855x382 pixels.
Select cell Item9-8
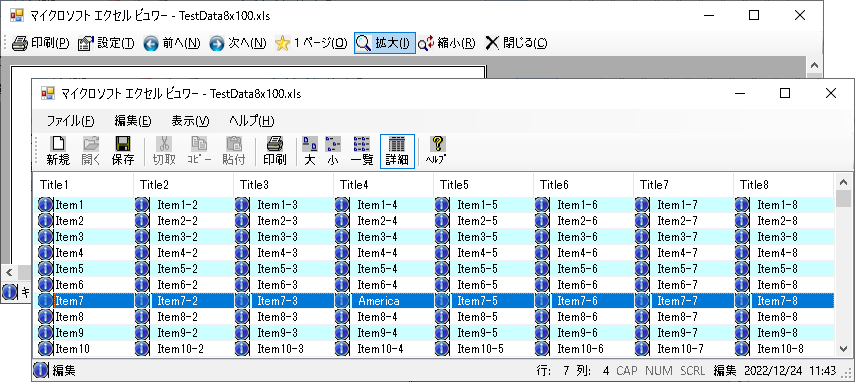777,333
